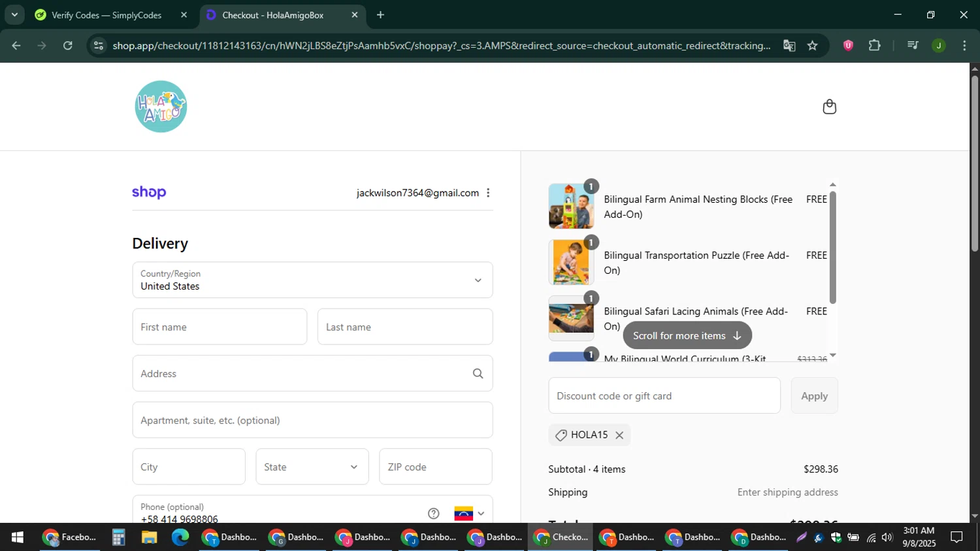Open the phone country flag selector
Image resolution: width=980 pixels, height=551 pixels.
(469, 513)
